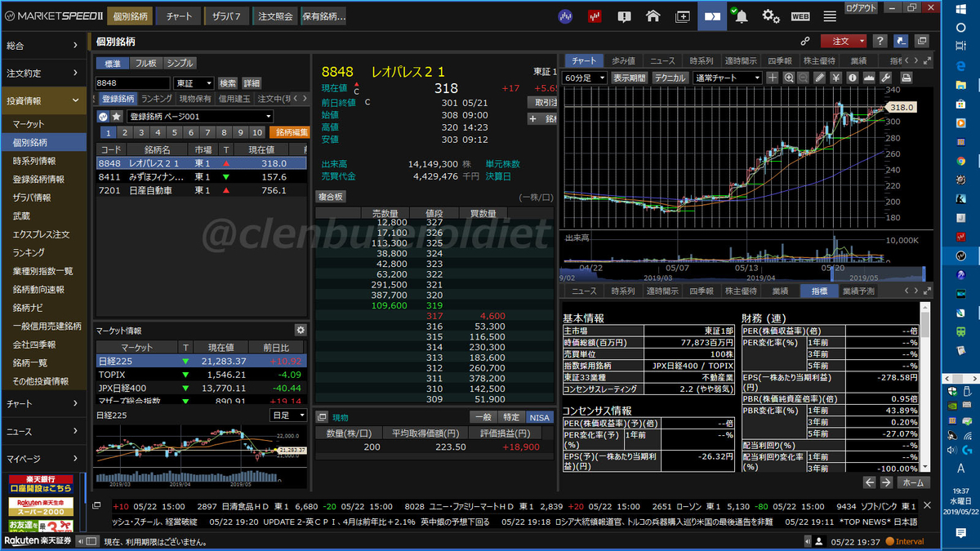The image size is (980, 551).
Task: Toggle the 特定 account button
Action: pyautogui.click(x=510, y=417)
